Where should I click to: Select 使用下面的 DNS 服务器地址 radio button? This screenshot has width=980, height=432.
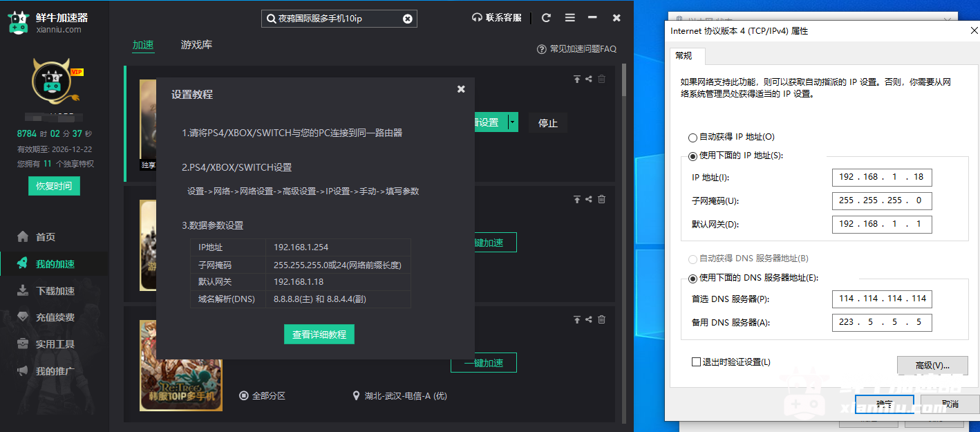[x=692, y=278]
